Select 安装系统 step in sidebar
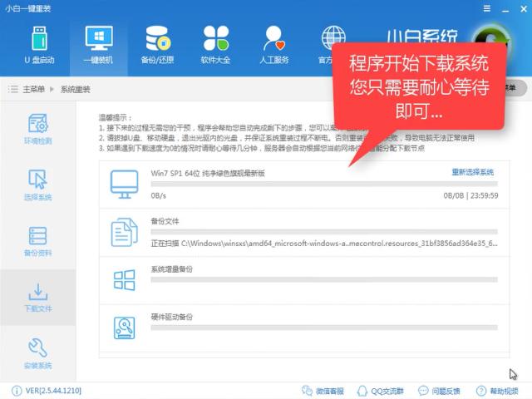 click(37, 353)
